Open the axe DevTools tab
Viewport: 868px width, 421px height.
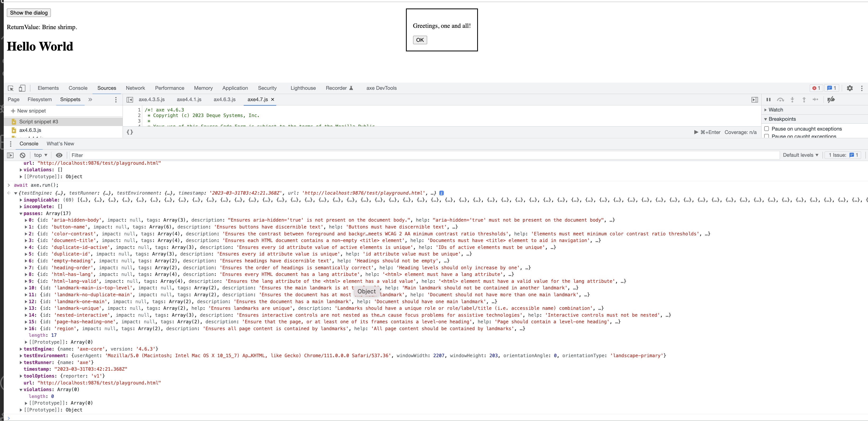(381, 88)
